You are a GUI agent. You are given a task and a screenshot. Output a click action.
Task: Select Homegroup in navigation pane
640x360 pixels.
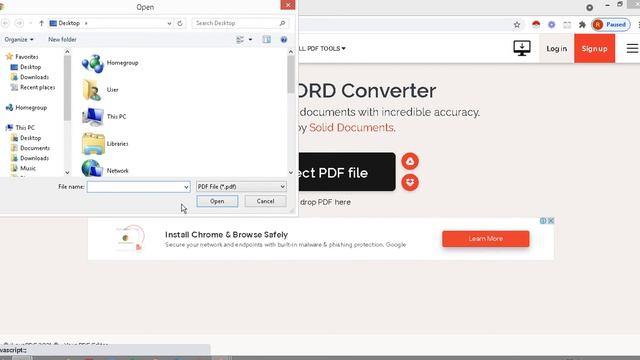[x=27, y=108]
